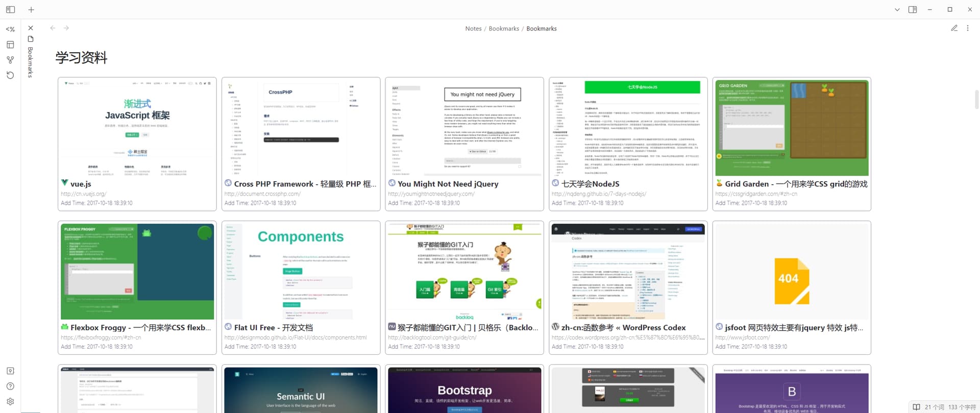Open graph view from left ribbon
The width and height of the screenshot is (980, 413).
(10, 60)
